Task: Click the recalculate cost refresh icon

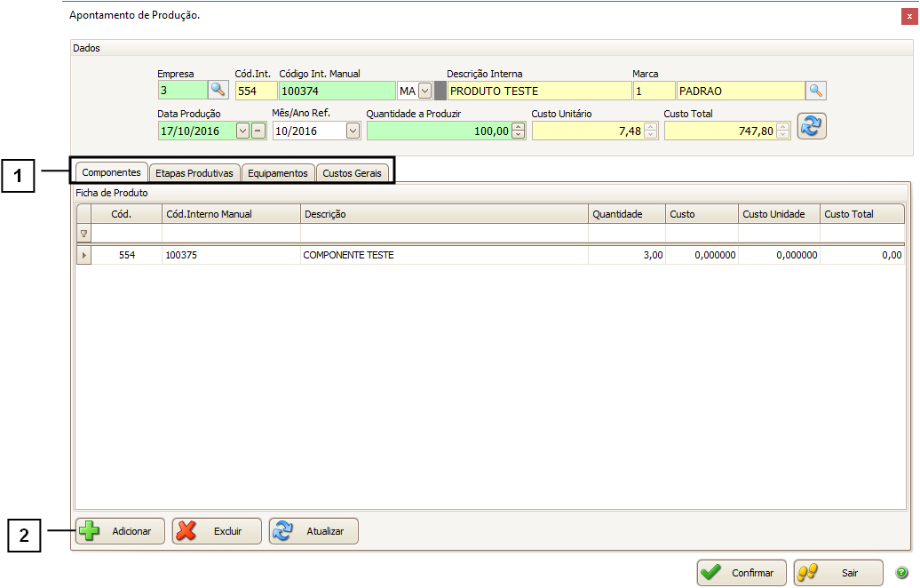Action: click(x=812, y=126)
